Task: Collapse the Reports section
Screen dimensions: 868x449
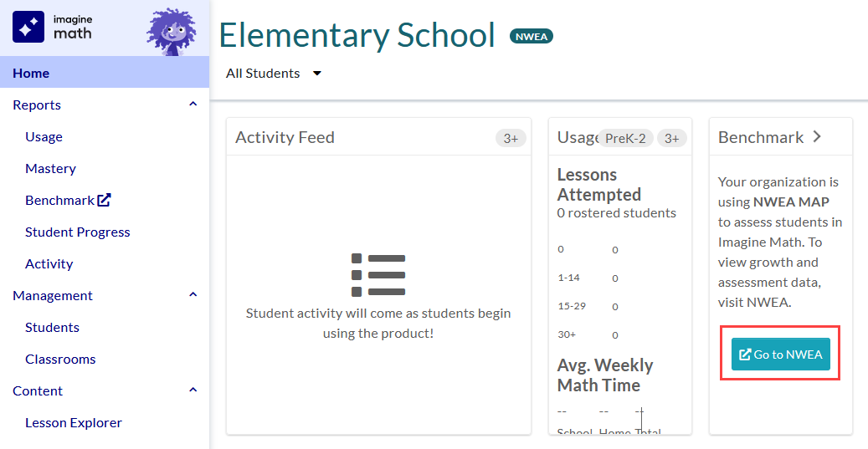Action: [193, 105]
